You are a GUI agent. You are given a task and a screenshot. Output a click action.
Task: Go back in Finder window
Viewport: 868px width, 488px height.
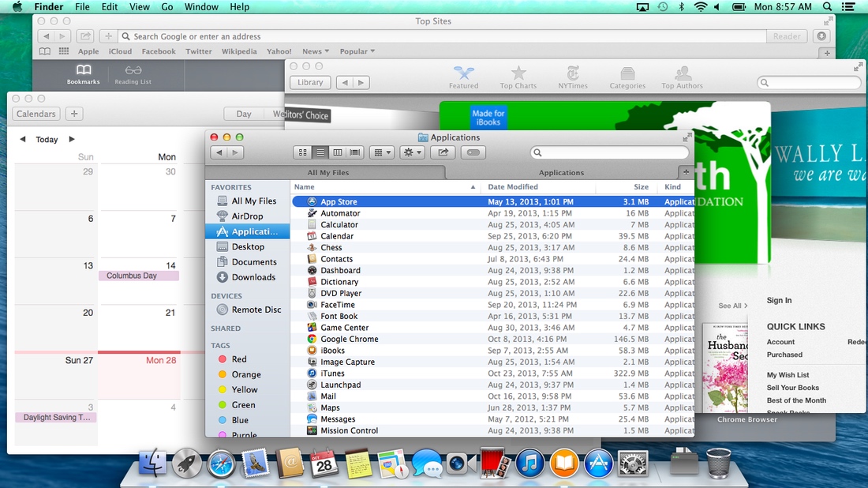[x=219, y=152]
